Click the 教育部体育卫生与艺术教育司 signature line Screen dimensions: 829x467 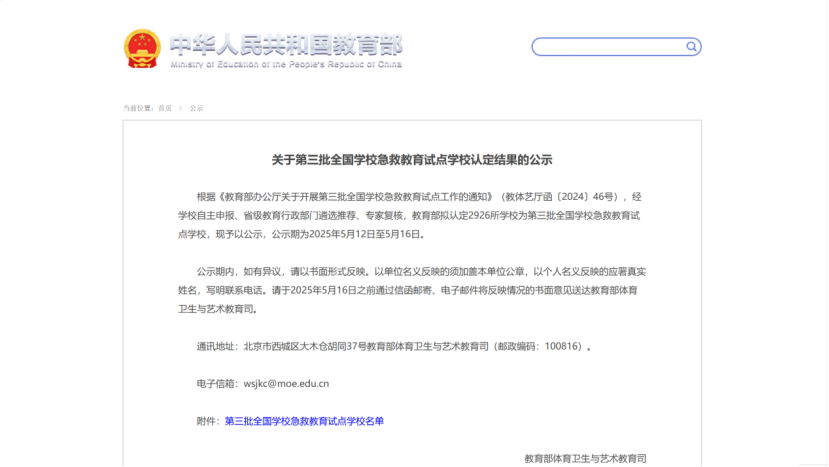585,458
